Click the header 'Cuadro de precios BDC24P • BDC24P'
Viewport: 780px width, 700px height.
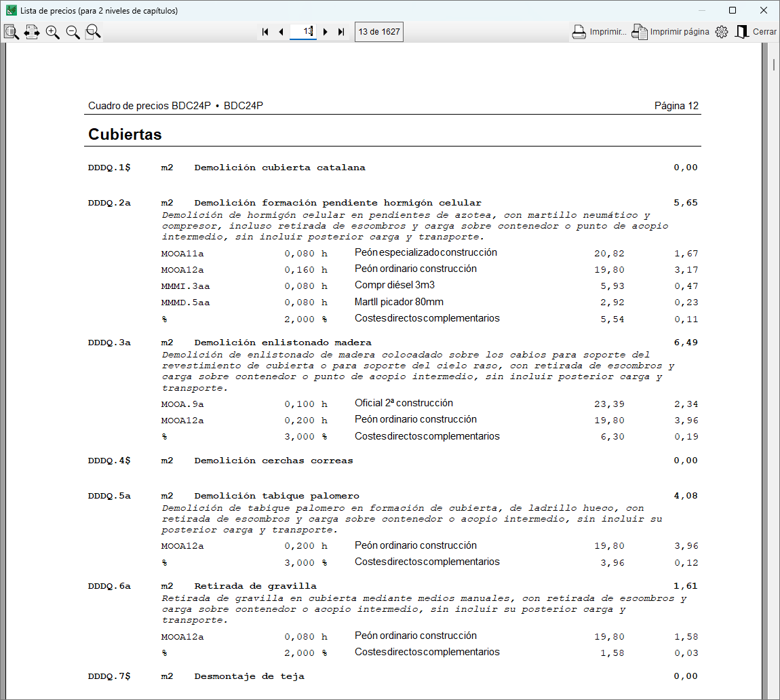(x=176, y=106)
